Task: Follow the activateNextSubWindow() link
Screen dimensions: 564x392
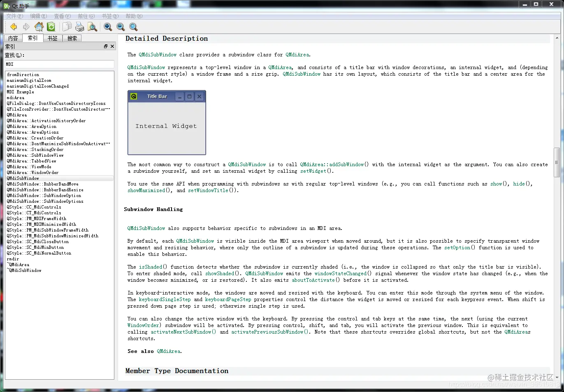Action: point(183,332)
